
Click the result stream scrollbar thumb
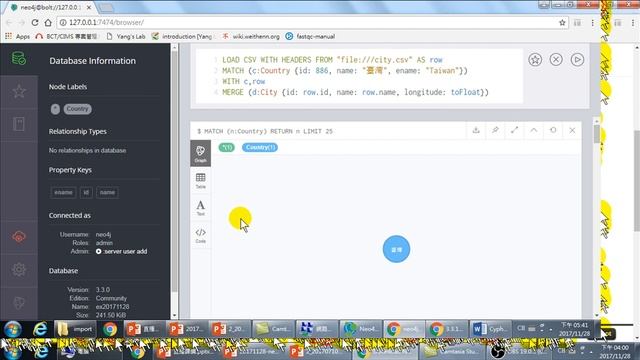[596, 134]
